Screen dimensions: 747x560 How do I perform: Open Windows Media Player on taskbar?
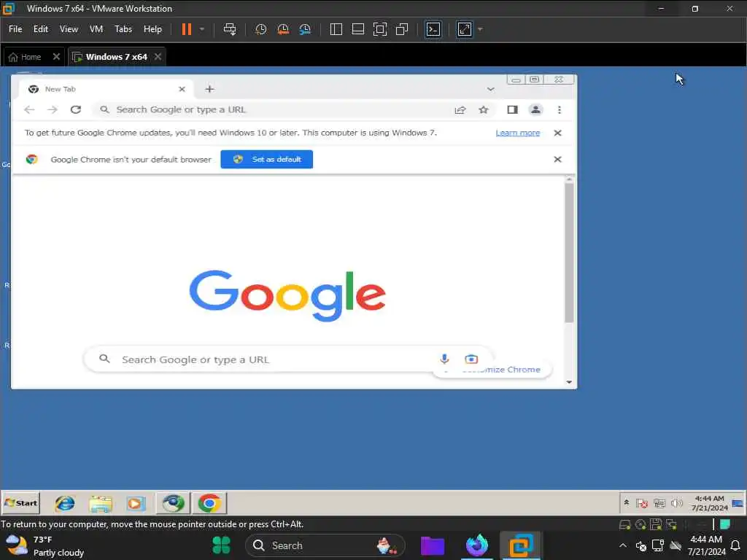tap(136, 503)
